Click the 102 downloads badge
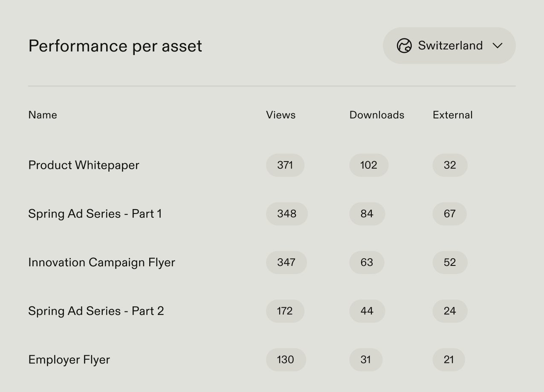Image resolution: width=544 pixels, height=392 pixels. pyautogui.click(x=368, y=165)
